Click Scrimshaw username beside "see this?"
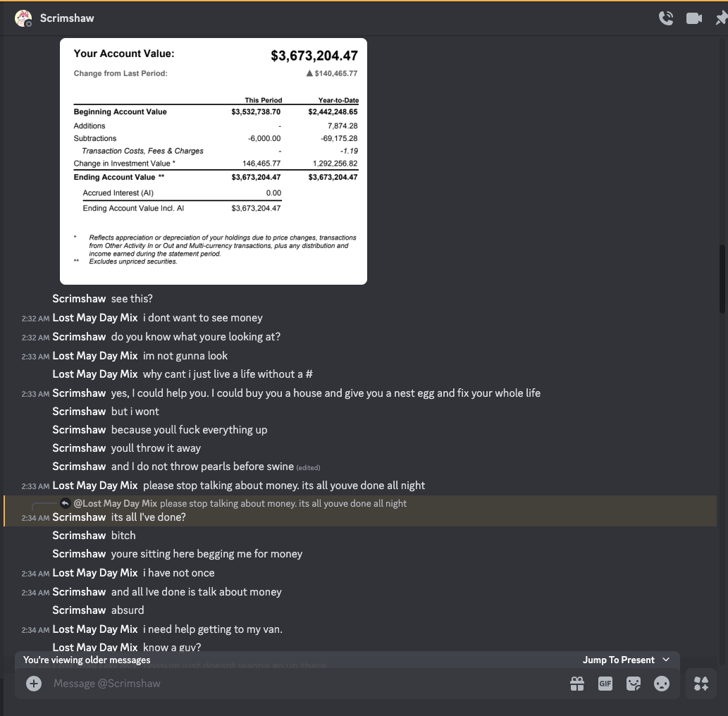Viewport: 728px width, 716px height. coord(79,299)
